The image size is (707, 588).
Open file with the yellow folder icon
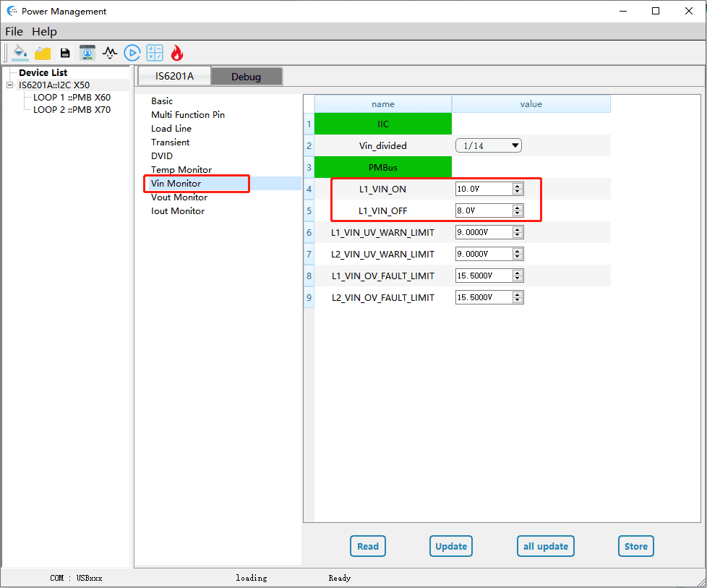point(43,53)
